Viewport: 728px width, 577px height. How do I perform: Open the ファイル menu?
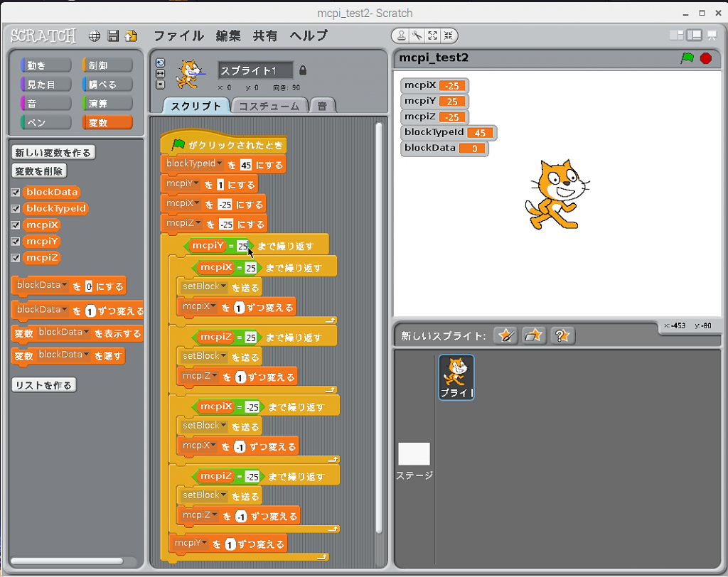[x=178, y=36]
